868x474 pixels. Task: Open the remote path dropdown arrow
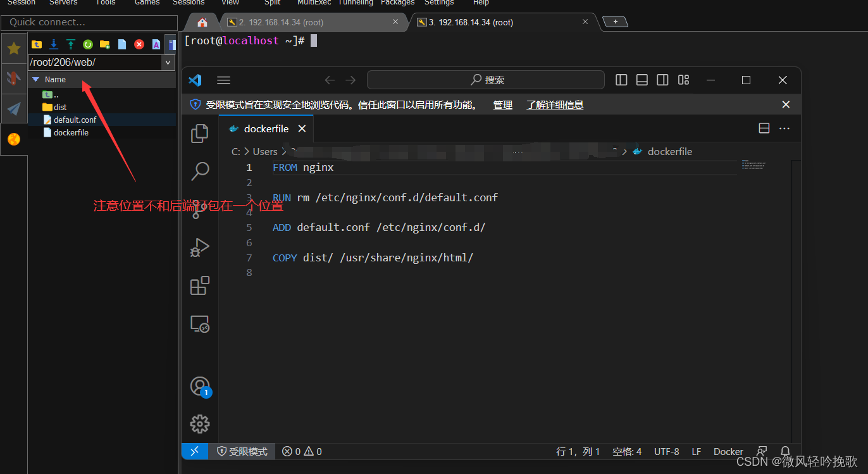168,63
